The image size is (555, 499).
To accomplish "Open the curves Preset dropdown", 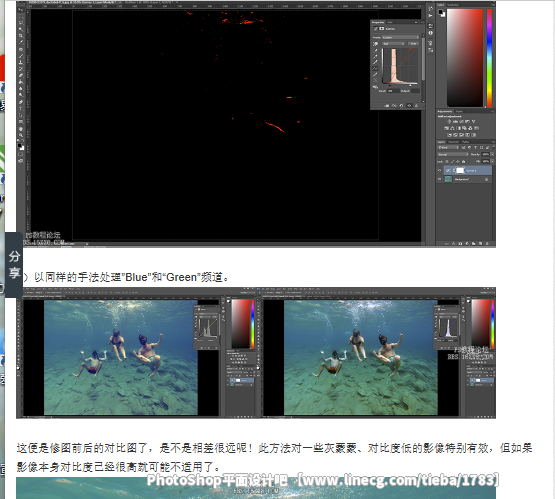I will point(400,37).
